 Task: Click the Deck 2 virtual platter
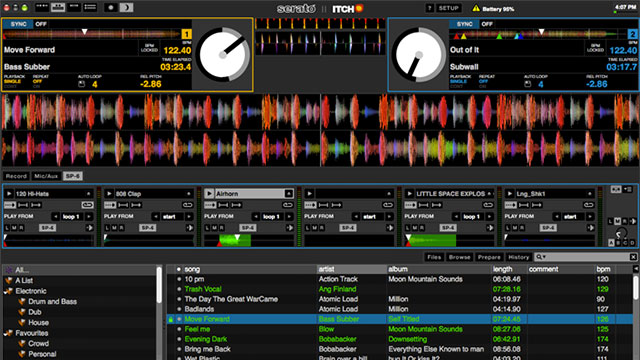419,55
